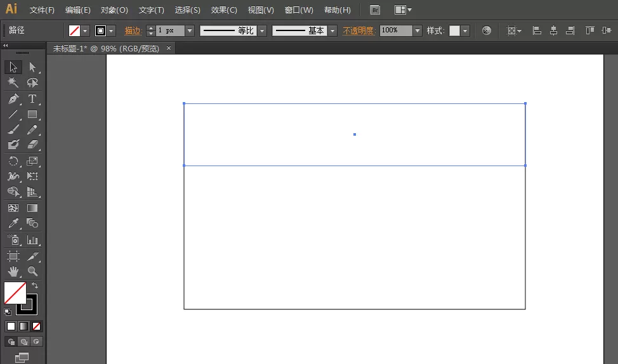Select the Blend tool
Image resolution: width=618 pixels, height=364 pixels.
tap(32, 223)
